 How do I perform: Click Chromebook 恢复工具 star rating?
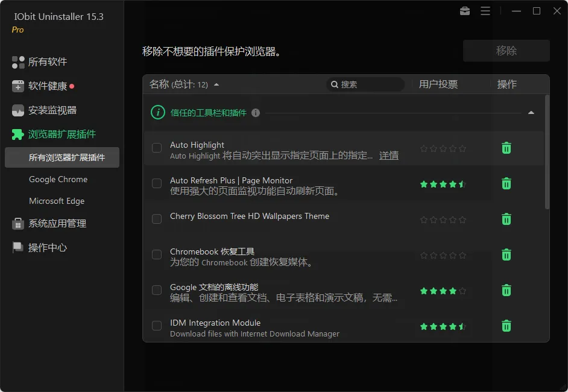point(443,256)
